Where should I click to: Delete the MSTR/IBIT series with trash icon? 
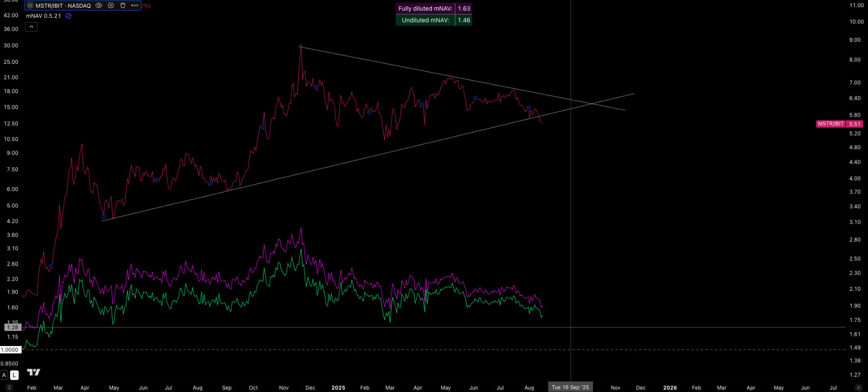123,6
